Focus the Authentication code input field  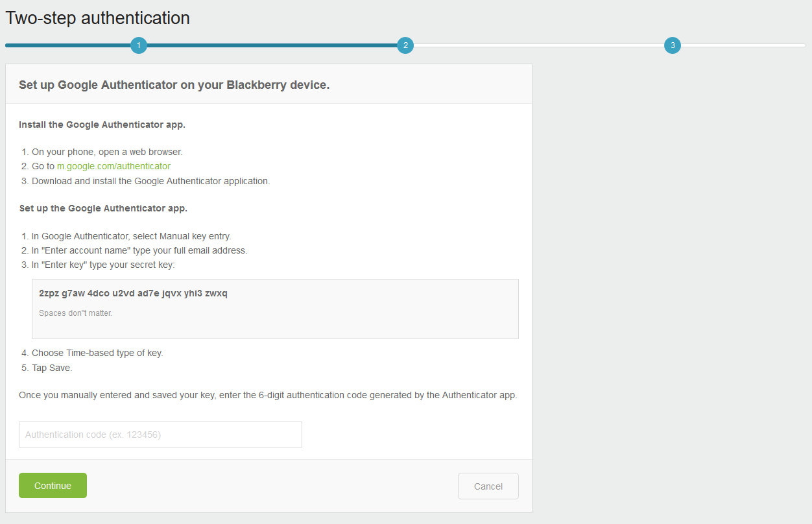160,435
